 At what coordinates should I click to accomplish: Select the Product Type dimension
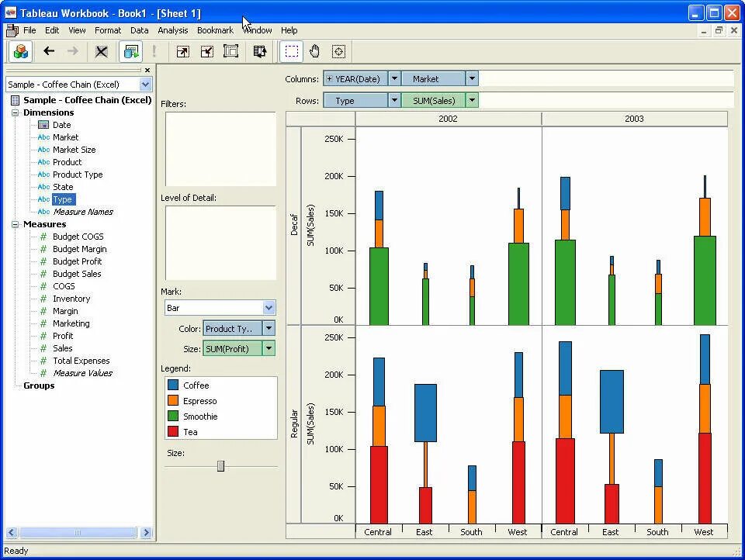78,175
